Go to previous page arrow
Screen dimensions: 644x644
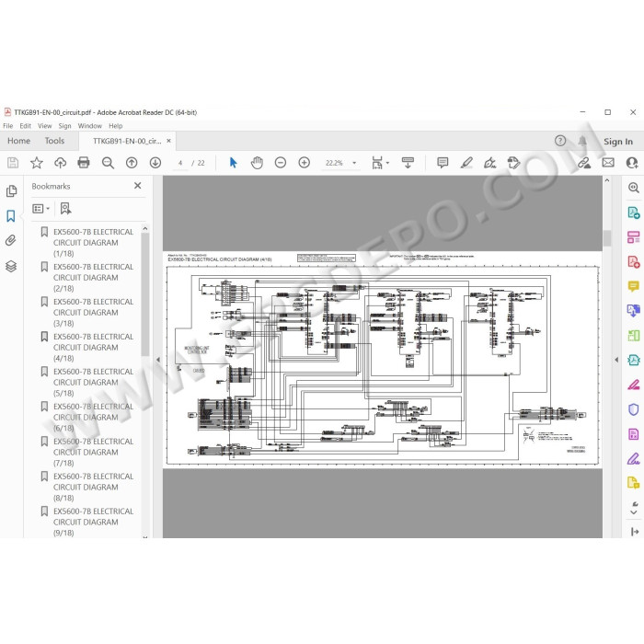tap(132, 163)
